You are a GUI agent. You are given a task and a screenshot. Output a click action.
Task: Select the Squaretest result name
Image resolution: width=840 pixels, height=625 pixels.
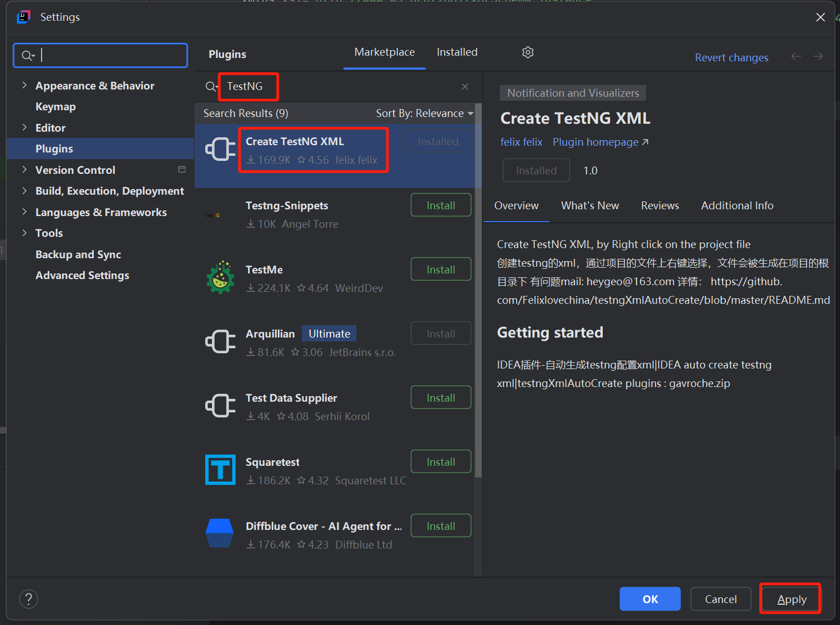coord(272,462)
